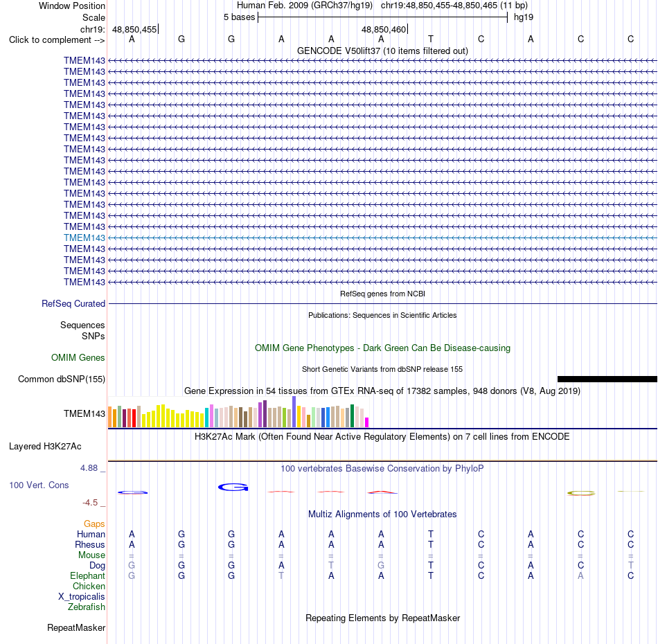This screenshot has height=644, width=658.
Task: Select the 'Dog' alignment row label
Action: [98, 566]
